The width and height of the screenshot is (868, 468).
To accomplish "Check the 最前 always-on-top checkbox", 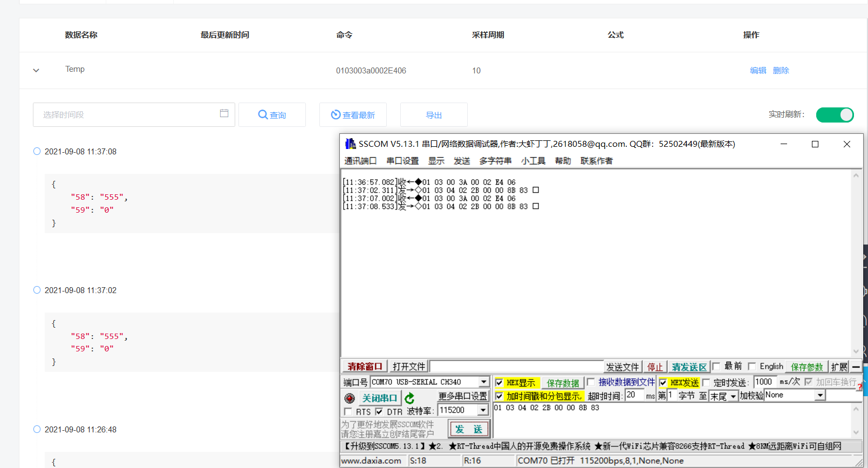I will point(716,367).
